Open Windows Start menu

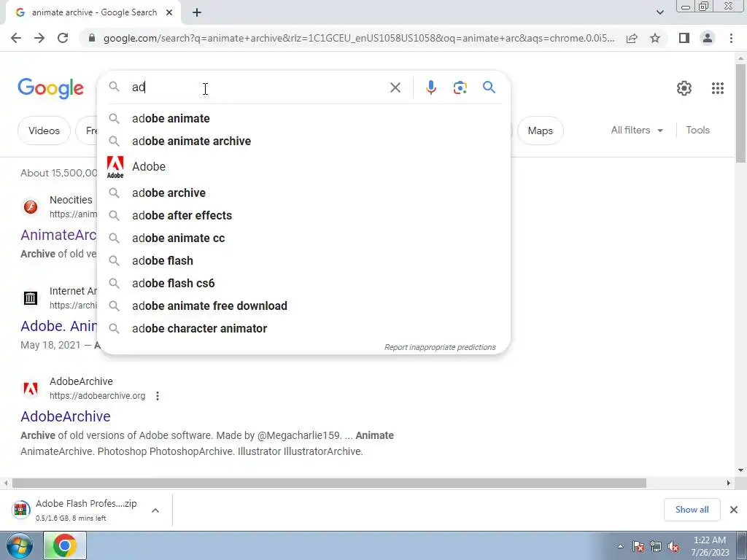[x=19, y=545]
